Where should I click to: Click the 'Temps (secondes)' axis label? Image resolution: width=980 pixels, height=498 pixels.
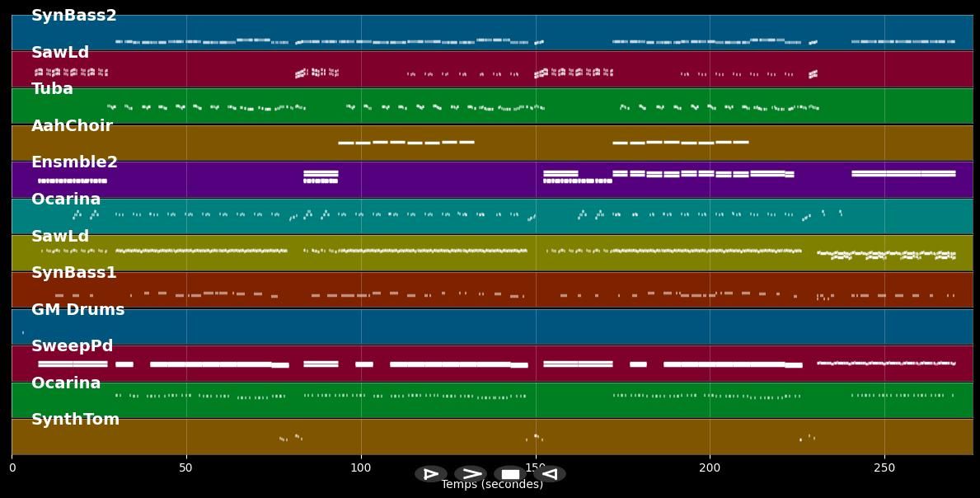point(492,485)
